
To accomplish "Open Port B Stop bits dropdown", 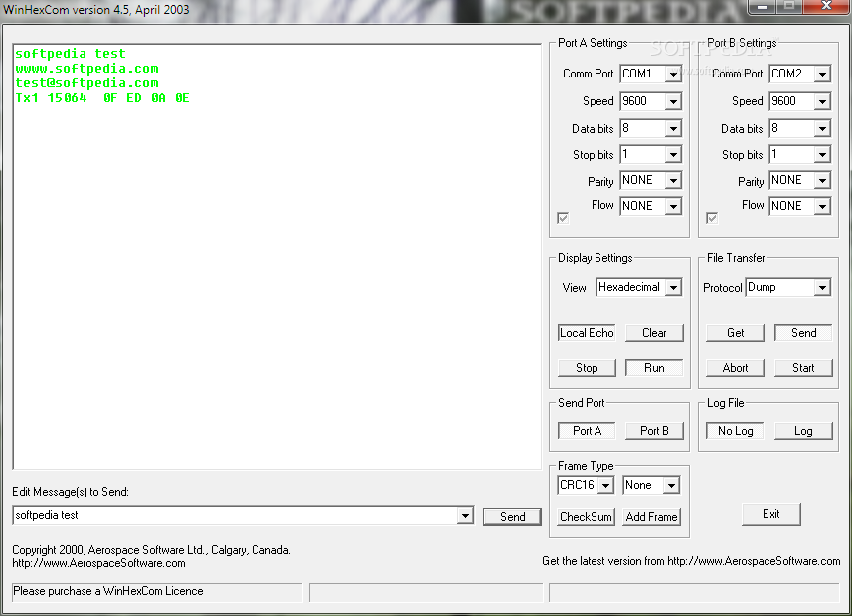I will click(x=822, y=155).
